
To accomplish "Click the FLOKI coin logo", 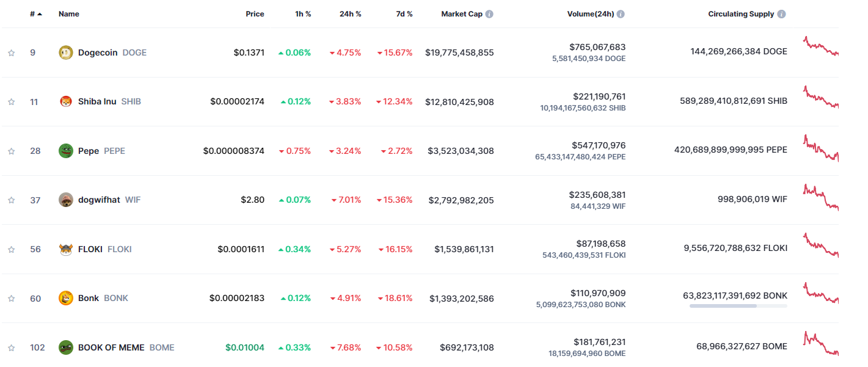I will click(65, 249).
